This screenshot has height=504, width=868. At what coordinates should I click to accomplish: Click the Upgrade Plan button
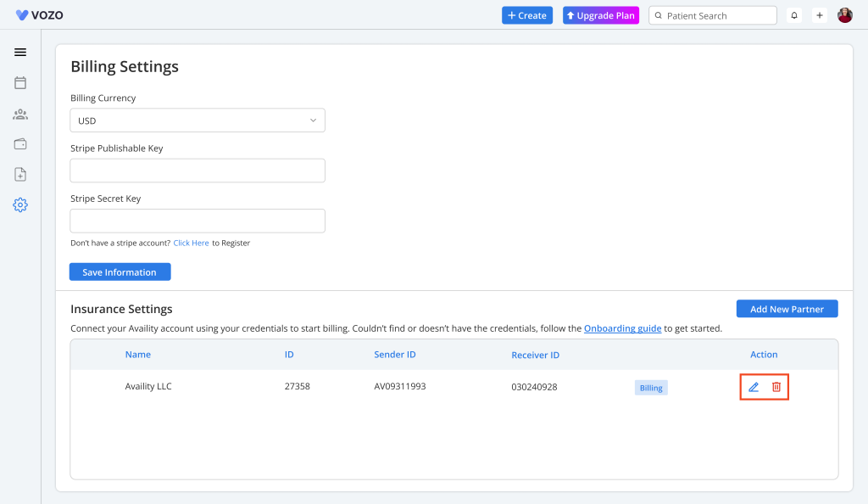600,15
